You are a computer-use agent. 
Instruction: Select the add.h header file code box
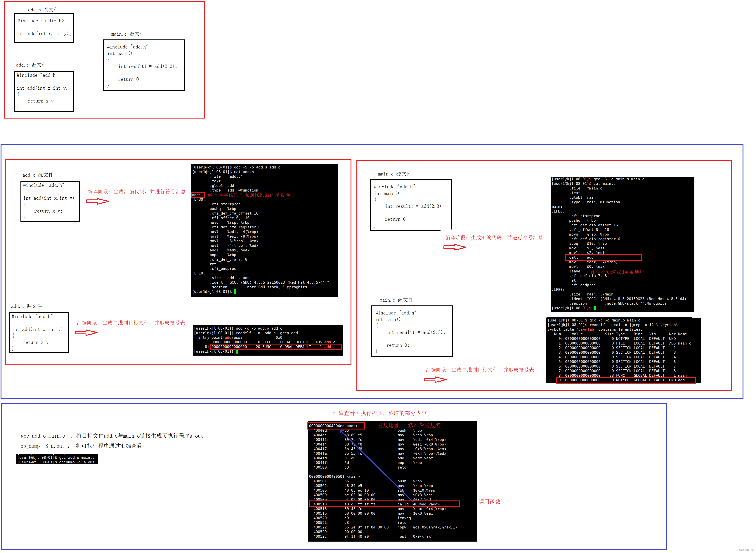[x=44, y=28]
